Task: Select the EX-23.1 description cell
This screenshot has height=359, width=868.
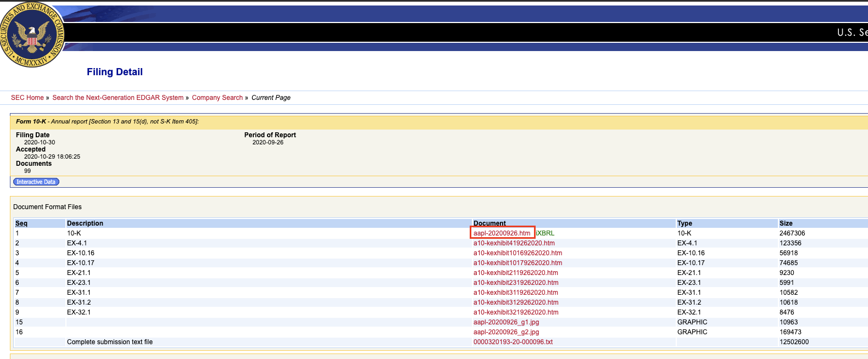Action: pos(79,283)
